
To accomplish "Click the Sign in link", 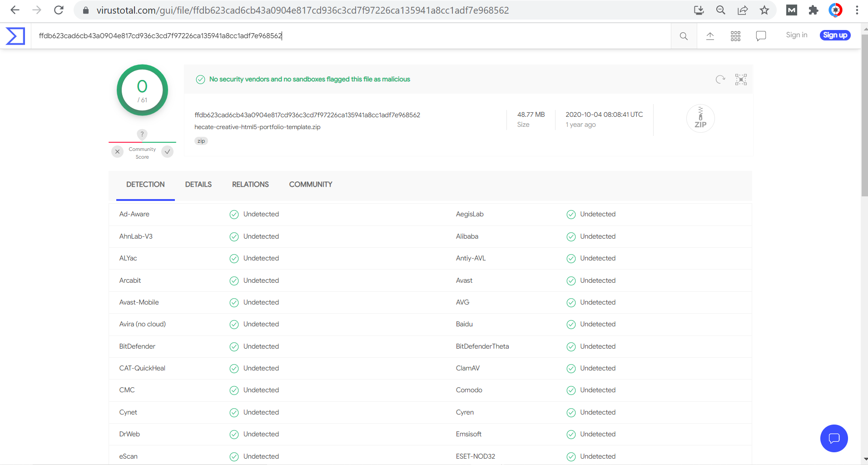I will (797, 35).
